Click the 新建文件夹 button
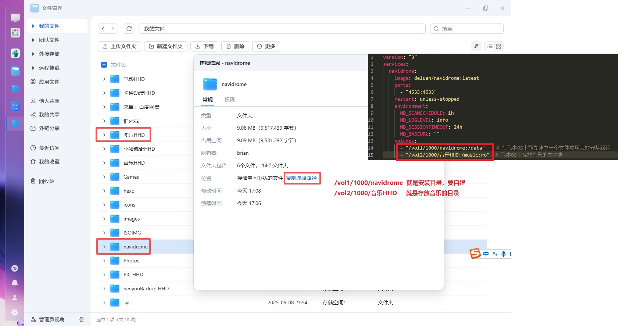Viewport: 644px width, 326px height. [166, 46]
